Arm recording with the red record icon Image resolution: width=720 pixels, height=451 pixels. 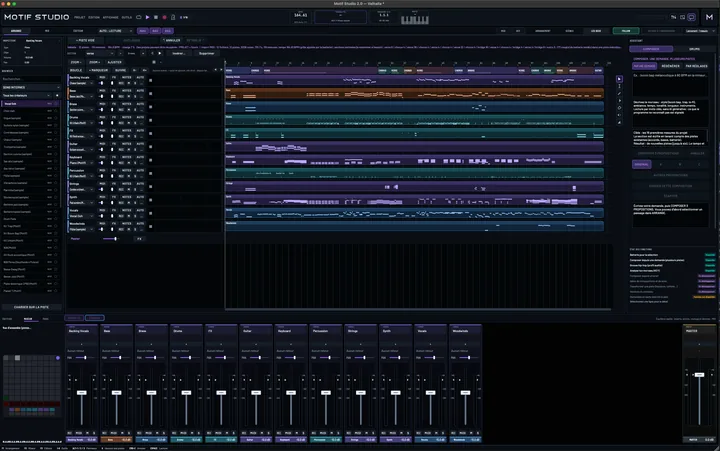[x=164, y=17]
